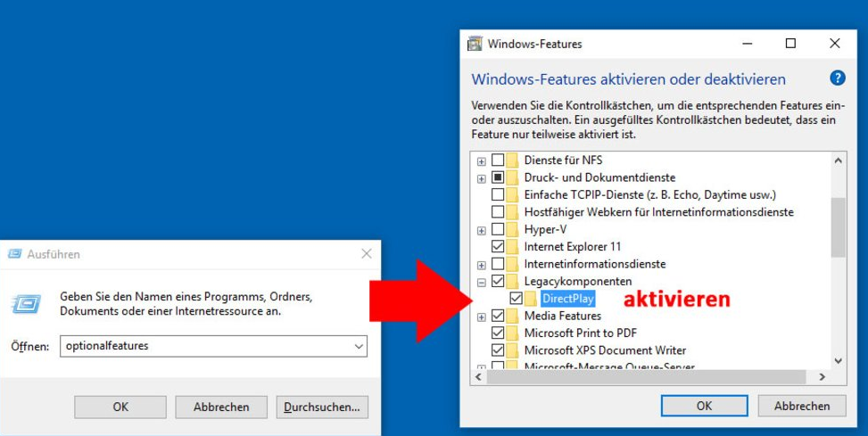The image size is (868, 436).
Task: Click the horizontal scrollbar thumb
Action: 646,377
